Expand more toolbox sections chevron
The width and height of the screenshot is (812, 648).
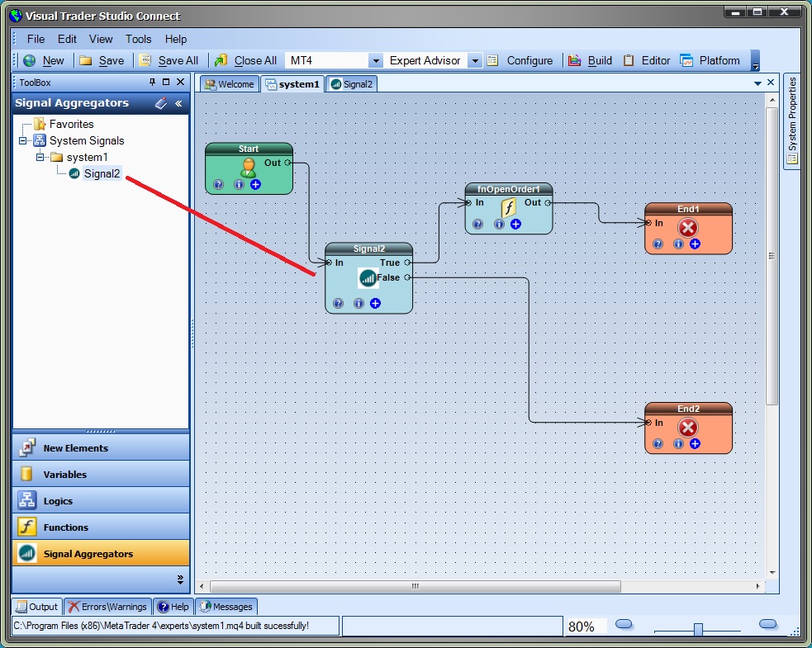[180, 579]
